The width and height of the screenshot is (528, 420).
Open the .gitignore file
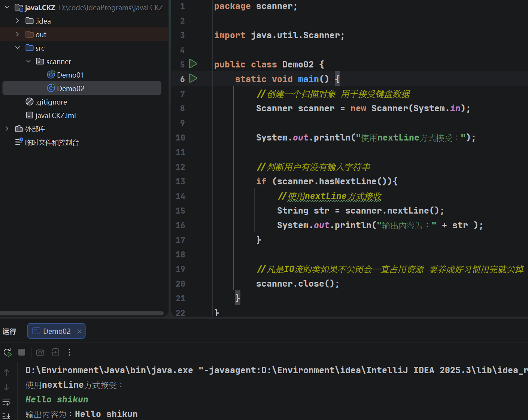pos(51,102)
